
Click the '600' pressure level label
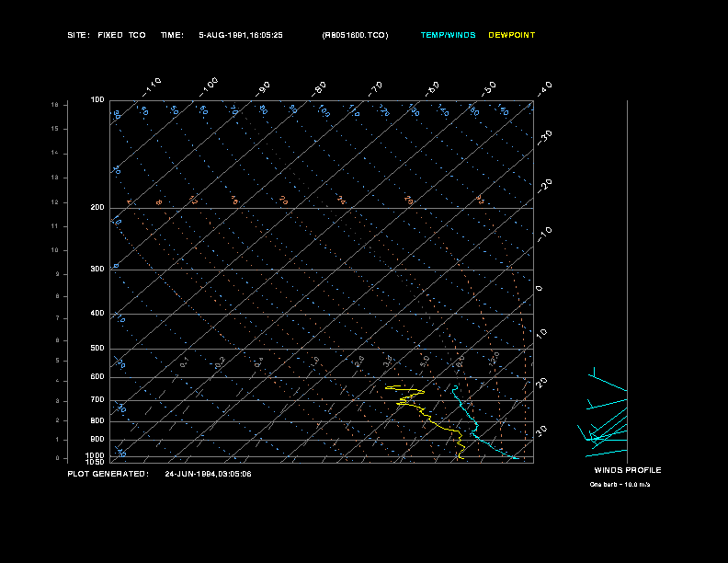97,377
